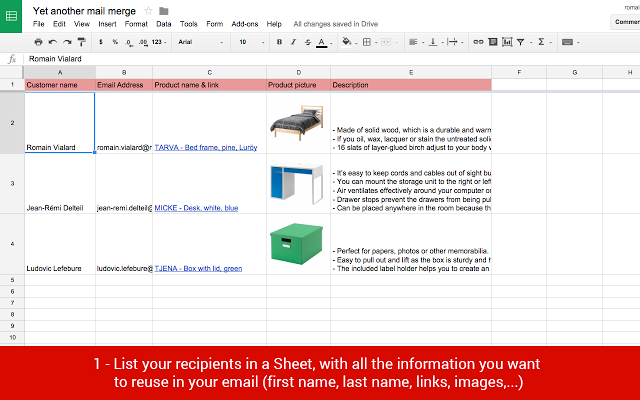Screen dimensions: 640x400
Task: Click the document title Yet another mail merge
Action: pos(84,11)
